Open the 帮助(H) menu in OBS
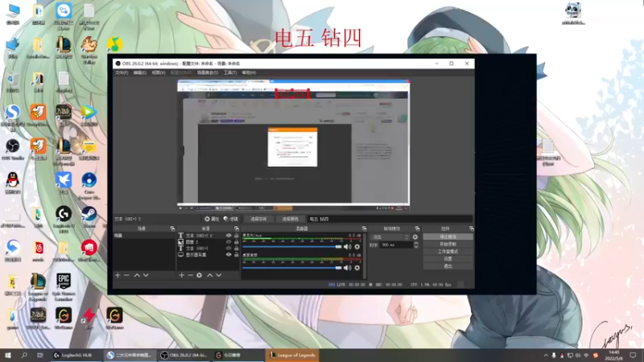The height and width of the screenshot is (362, 644). pyautogui.click(x=249, y=72)
